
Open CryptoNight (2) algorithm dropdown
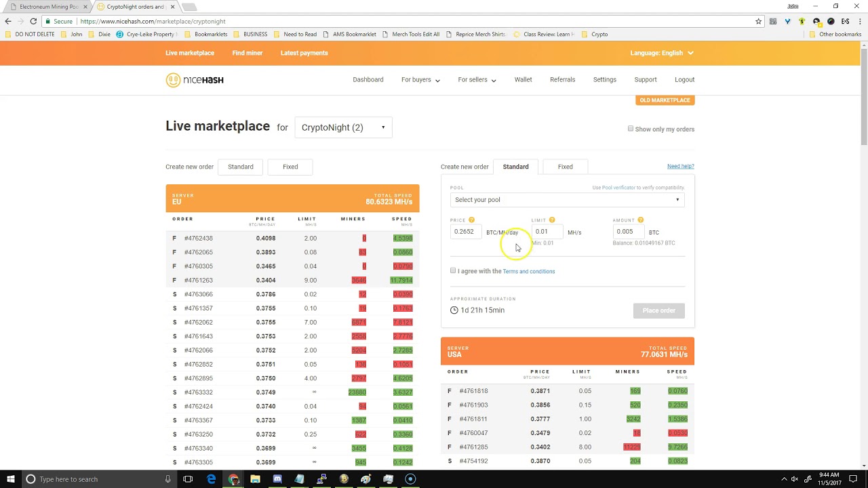[x=343, y=127]
